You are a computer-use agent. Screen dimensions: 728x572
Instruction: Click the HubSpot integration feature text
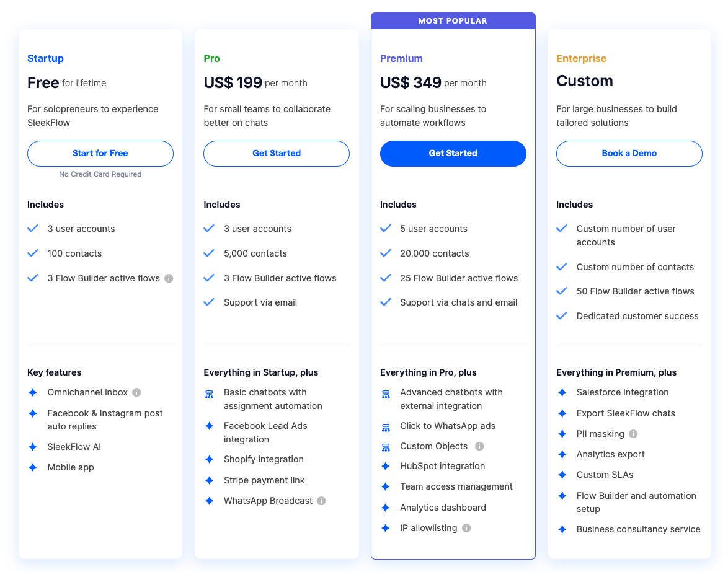pos(442,466)
